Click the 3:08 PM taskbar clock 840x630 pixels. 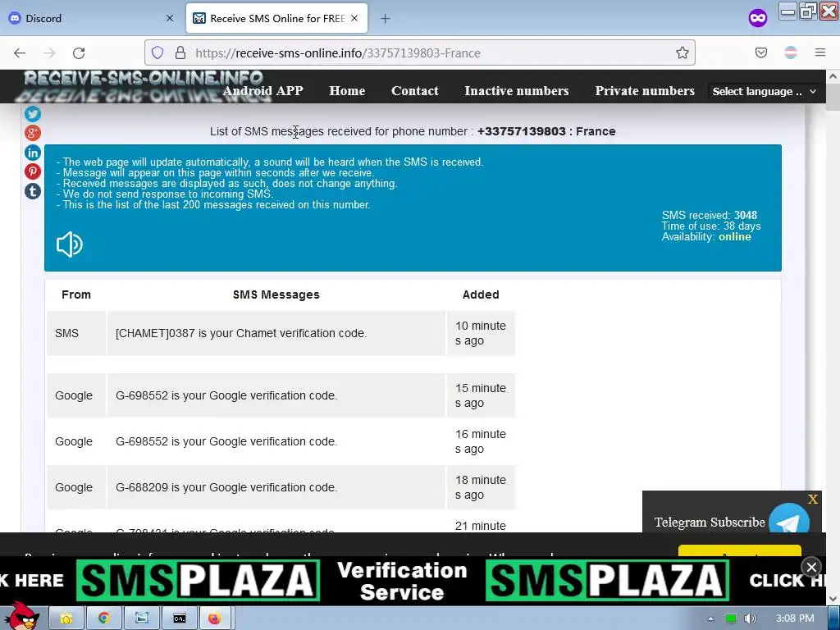pyautogui.click(x=795, y=619)
